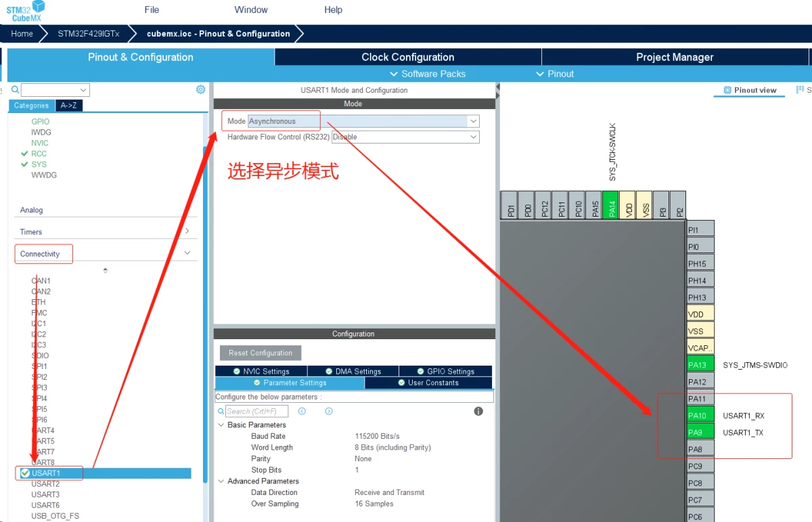Go to next parameter search result

pos(329,411)
